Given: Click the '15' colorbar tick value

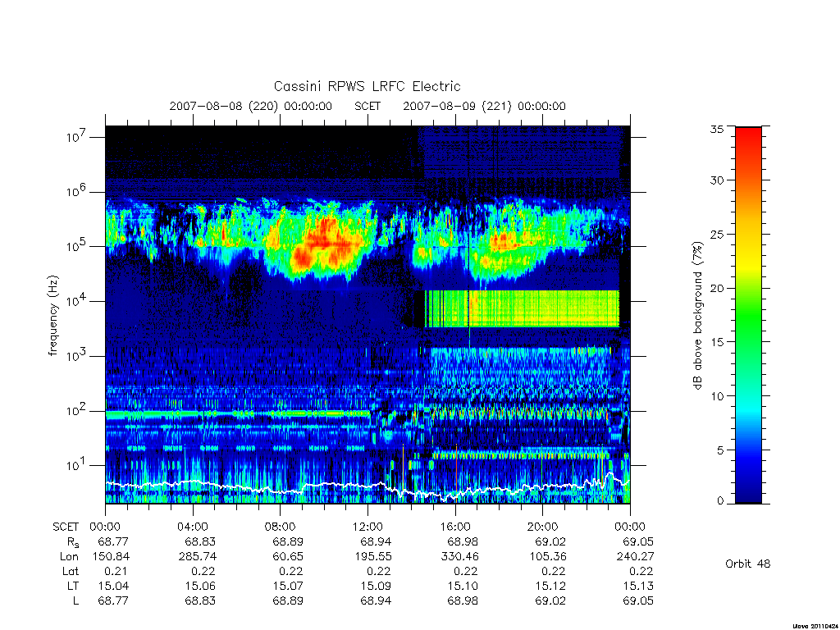Looking at the screenshot, I should click(x=716, y=342).
